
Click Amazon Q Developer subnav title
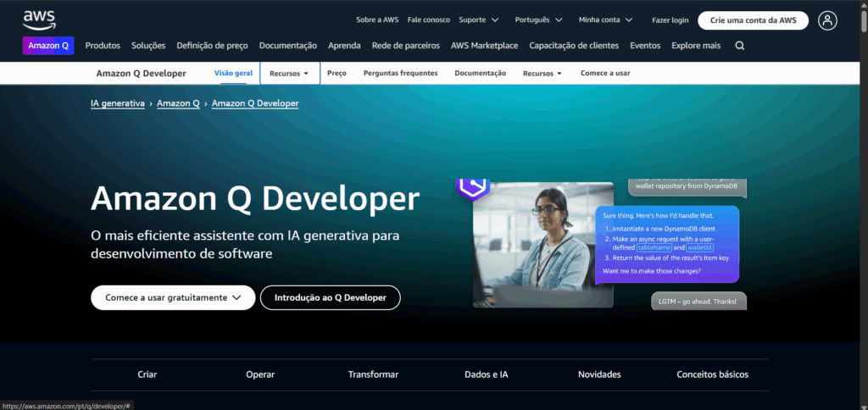coord(142,73)
